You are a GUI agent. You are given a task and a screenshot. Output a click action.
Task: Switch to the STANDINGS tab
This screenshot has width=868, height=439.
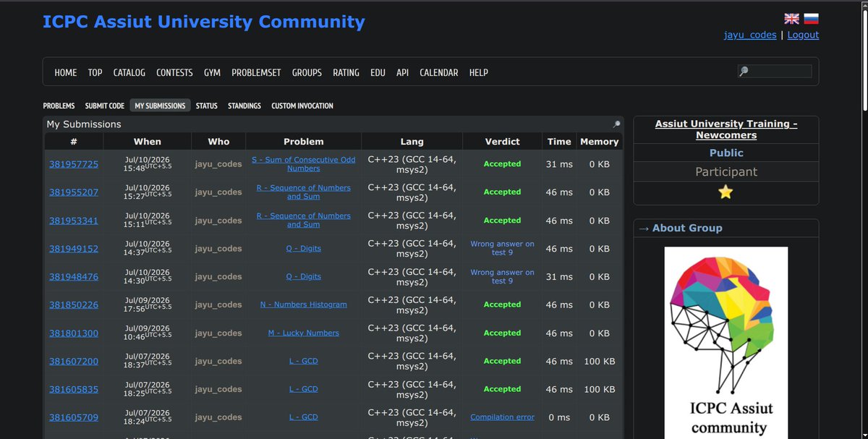pos(244,106)
